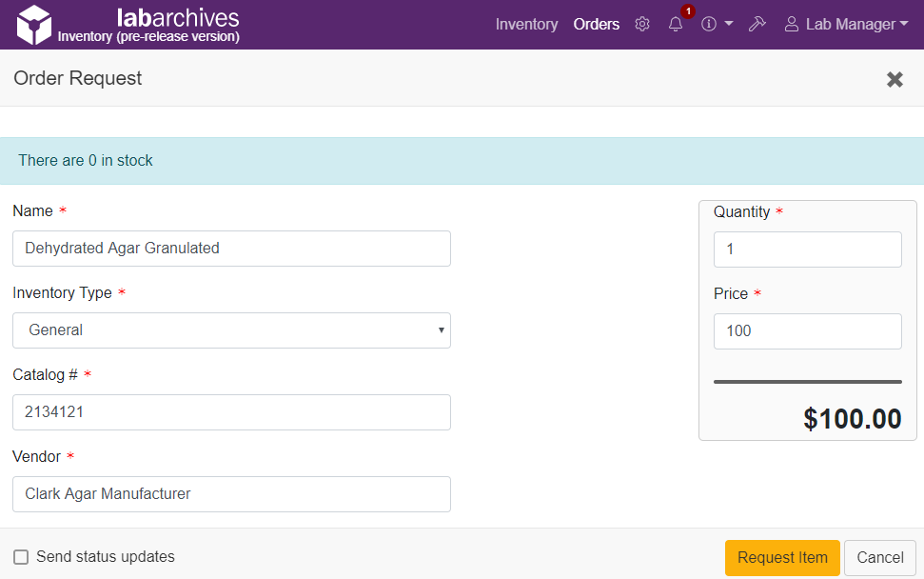
Task: Open the settings gear icon
Action: [x=642, y=25]
